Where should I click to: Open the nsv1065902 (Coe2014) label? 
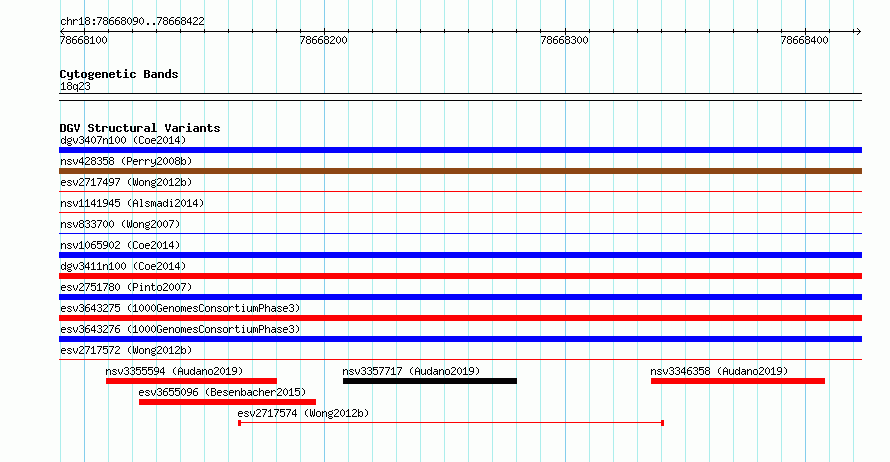click(x=120, y=245)
